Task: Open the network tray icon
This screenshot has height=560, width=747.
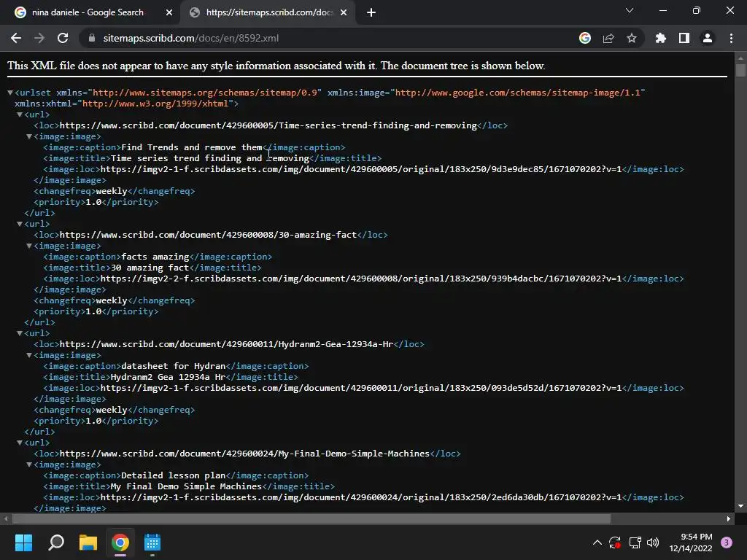Action: pyautogui.click(x=635, y=542)
